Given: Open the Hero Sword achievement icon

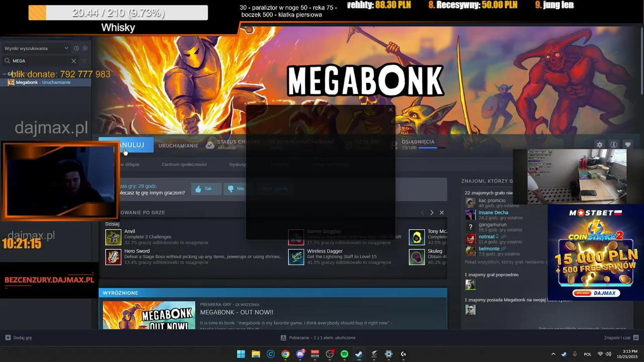Looking at the screenshot, I should tap(113, 256).
